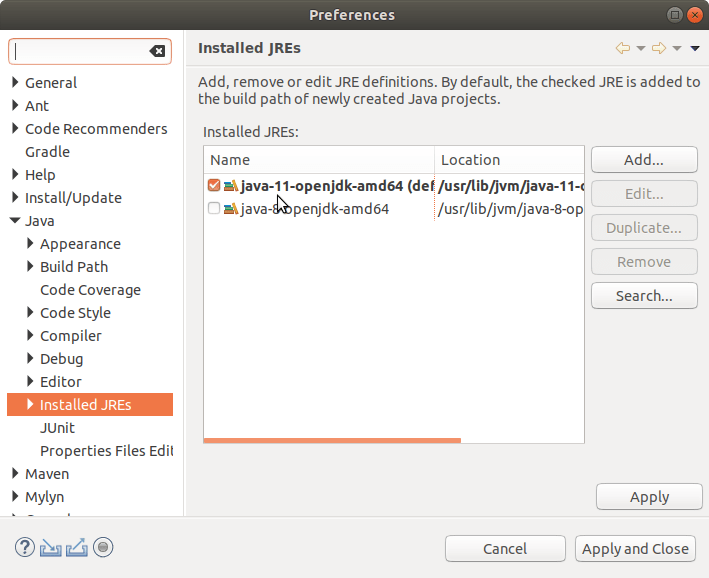The image size is (709, 578).
Task: Click the java-11-openjdk-amd64 JRE library icon
Action: 231,185
